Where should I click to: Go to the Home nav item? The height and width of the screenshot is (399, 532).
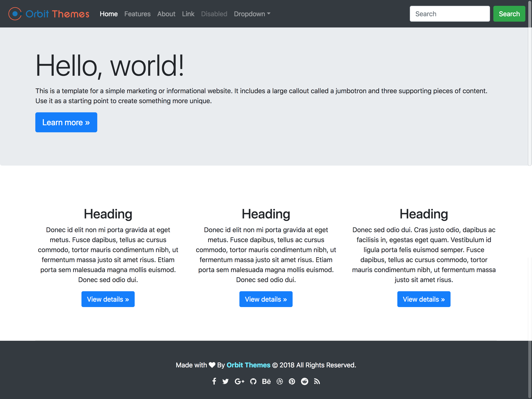point(108,14)
